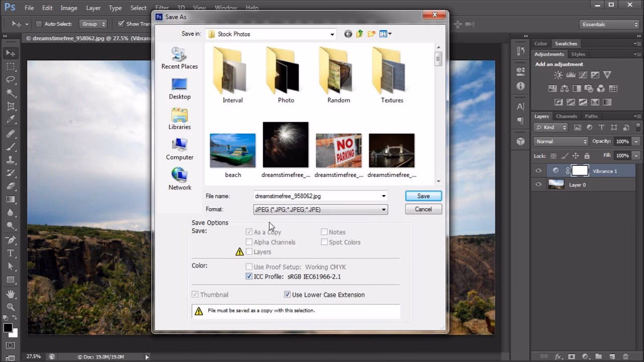The width and height of the screenshot is (644, 362).
Task: Uncheck the ICC Profile sRGB checkbox
Action: pyautogui.click(x=249, y=276)
